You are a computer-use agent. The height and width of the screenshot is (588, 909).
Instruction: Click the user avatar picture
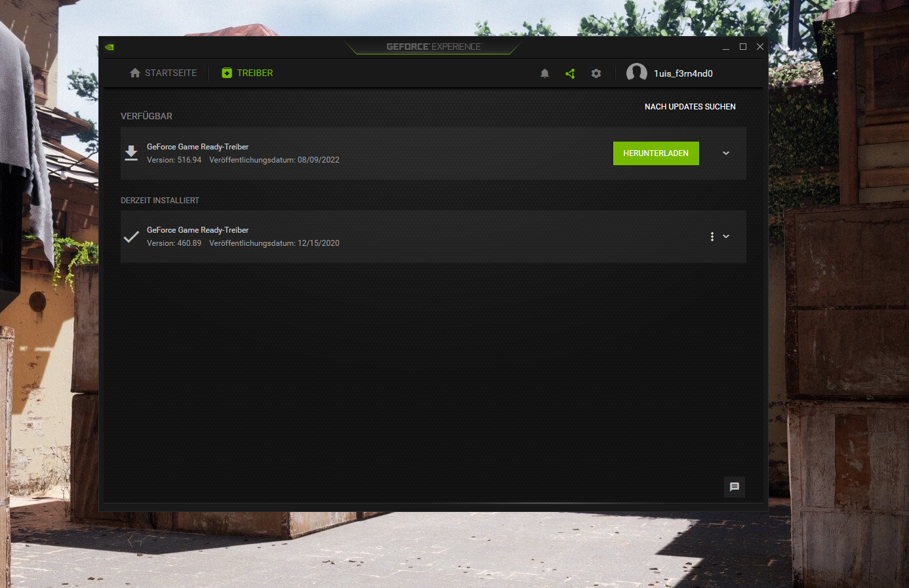[637, 73]
